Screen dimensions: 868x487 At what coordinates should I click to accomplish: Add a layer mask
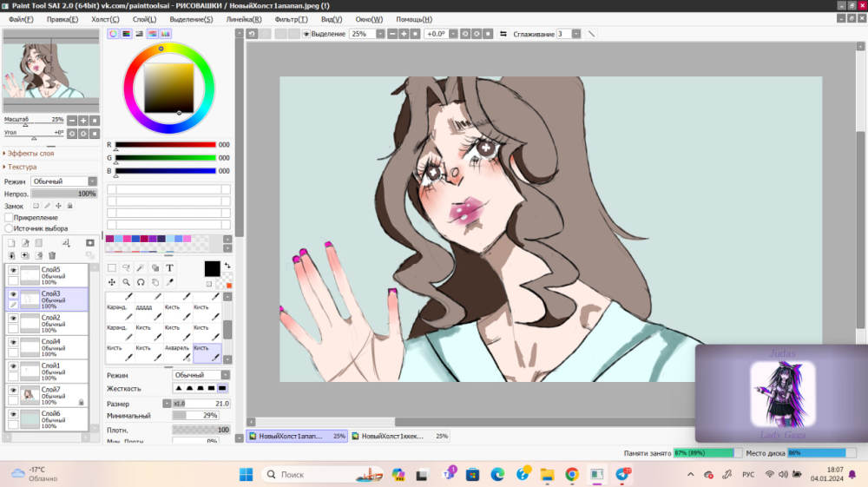(x=90, y=243)
